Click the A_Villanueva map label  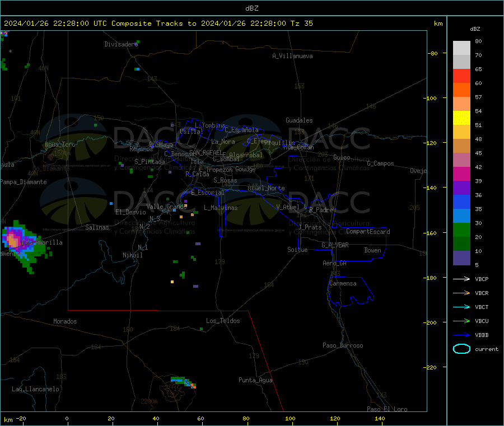click(292, 56)
